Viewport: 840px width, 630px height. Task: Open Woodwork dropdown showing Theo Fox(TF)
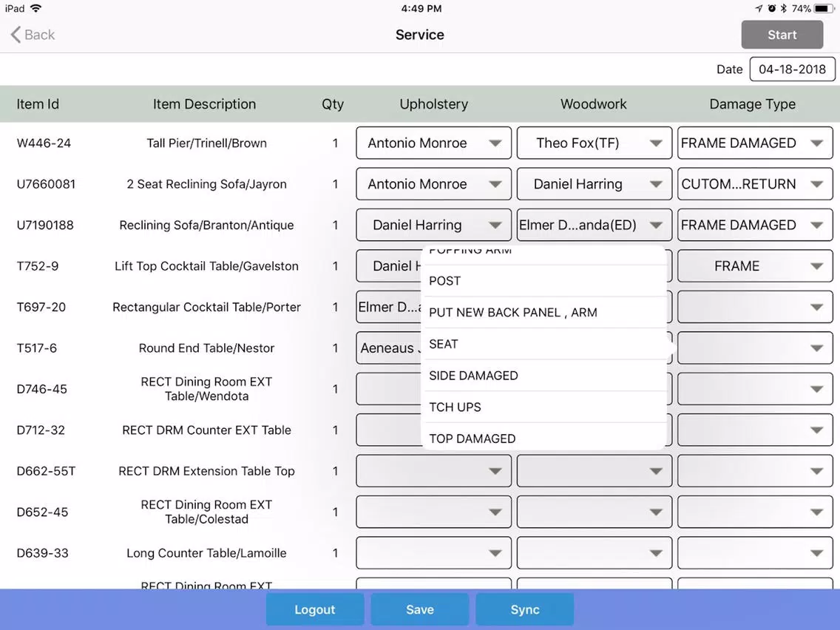point(594,143)
